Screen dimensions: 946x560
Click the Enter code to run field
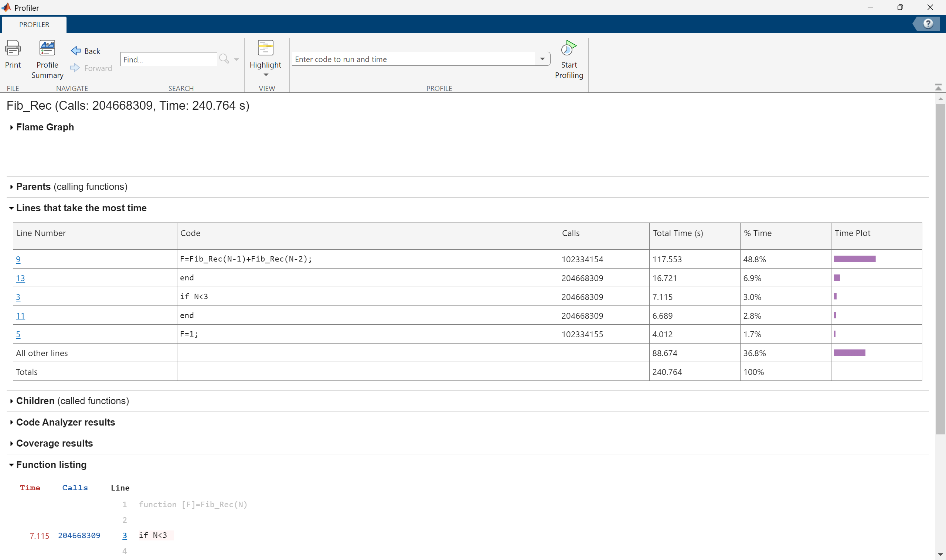[x=413, y=59]
